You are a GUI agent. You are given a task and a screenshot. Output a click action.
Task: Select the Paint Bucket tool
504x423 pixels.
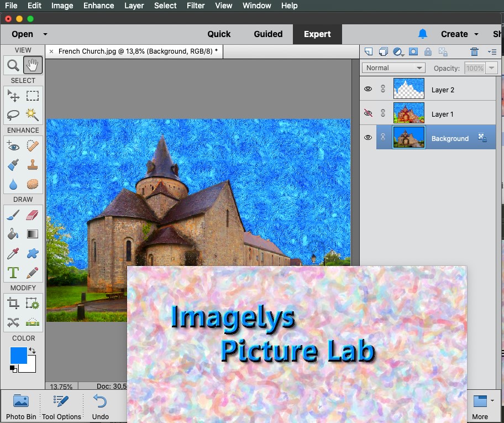click(13, 234)
